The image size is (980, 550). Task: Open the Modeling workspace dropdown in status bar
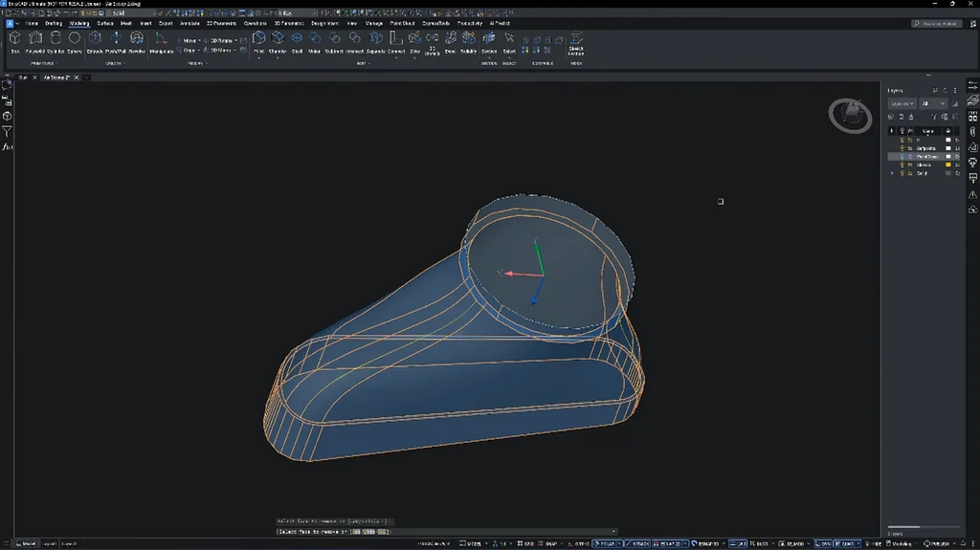[x=902, y=543]
